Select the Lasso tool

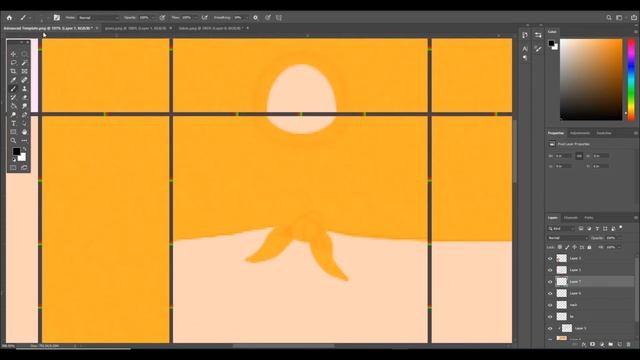13,62
